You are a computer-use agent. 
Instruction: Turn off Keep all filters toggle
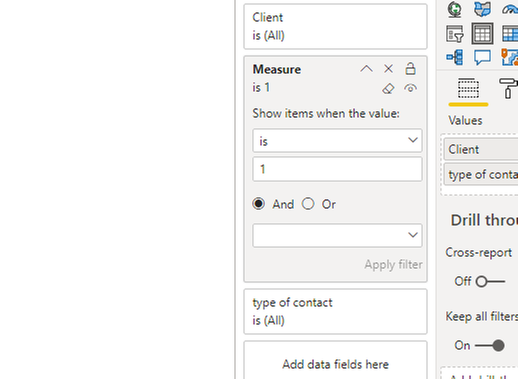(490, 345)
